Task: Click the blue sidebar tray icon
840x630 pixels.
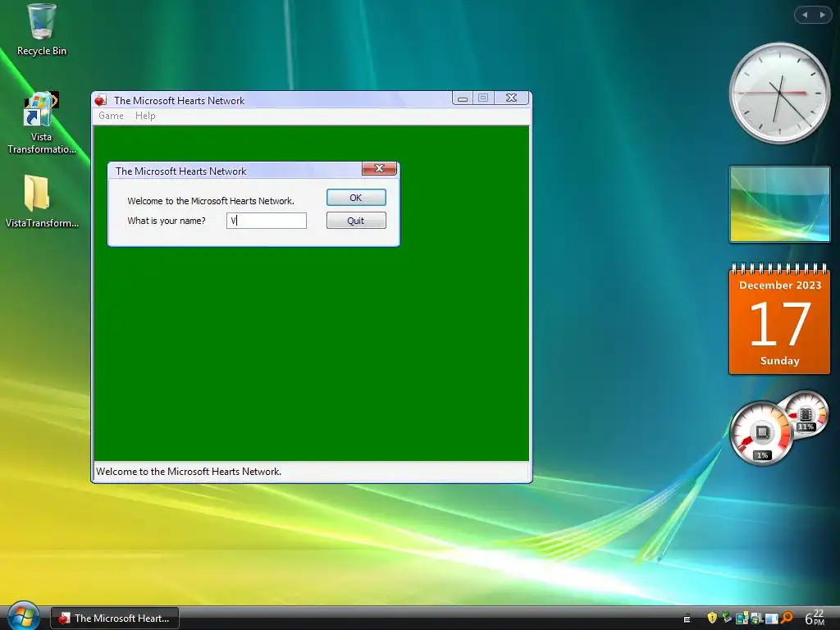Action: click(x=771, y=619)
